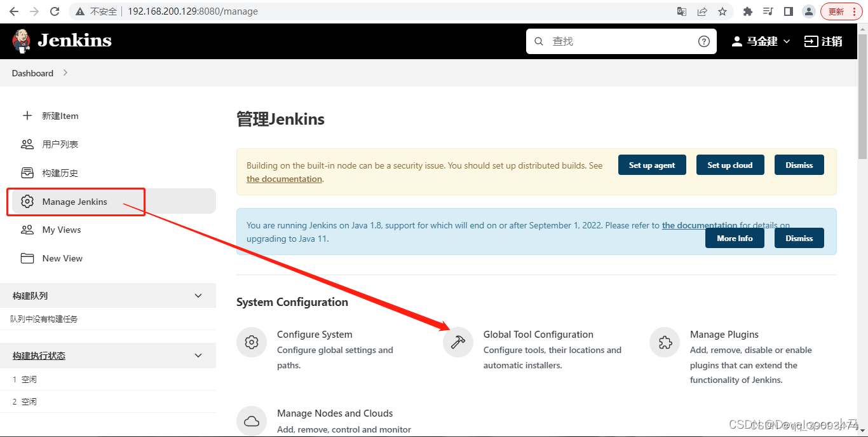Open 用户列表 in the sidebar

114,144
